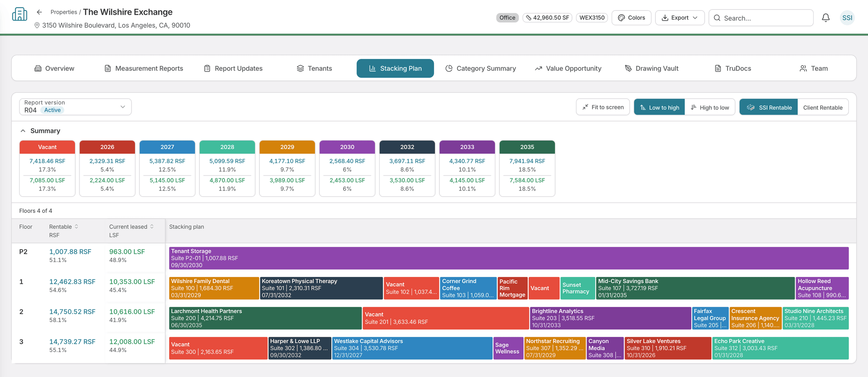Open the SSI user avatar

click(x=847, y=18)
